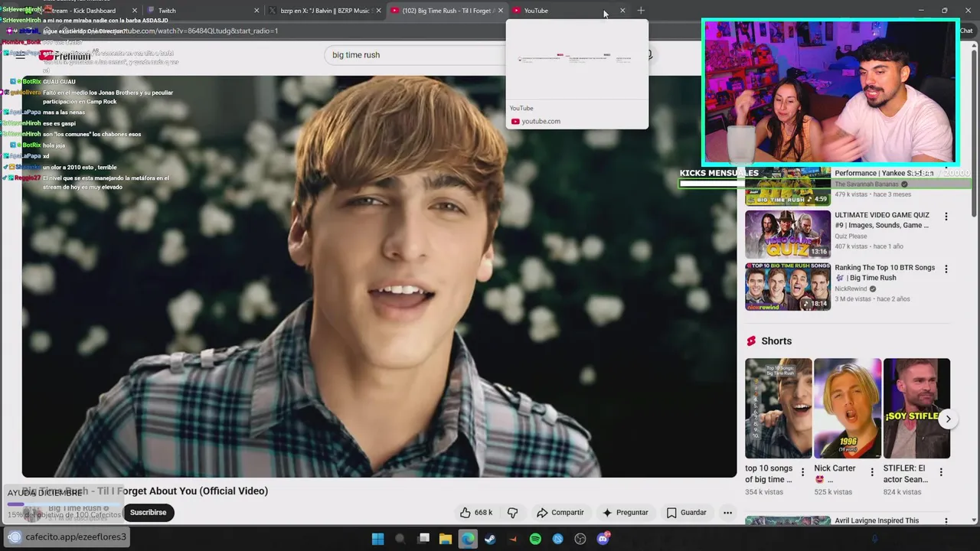Show next Shorts with arrow button
This screenshot has height=551, width=980.
click(x=948, y=419)
